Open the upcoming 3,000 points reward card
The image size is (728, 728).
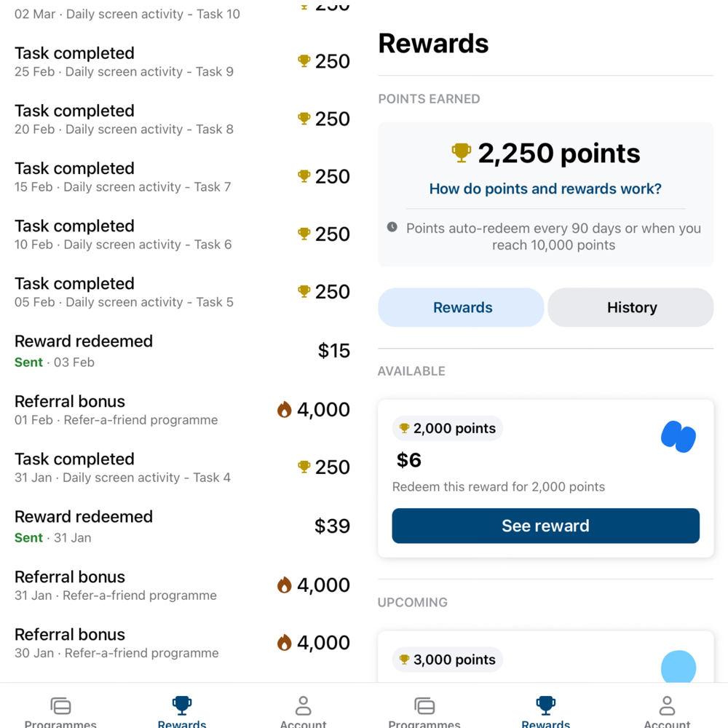(545, 657)
